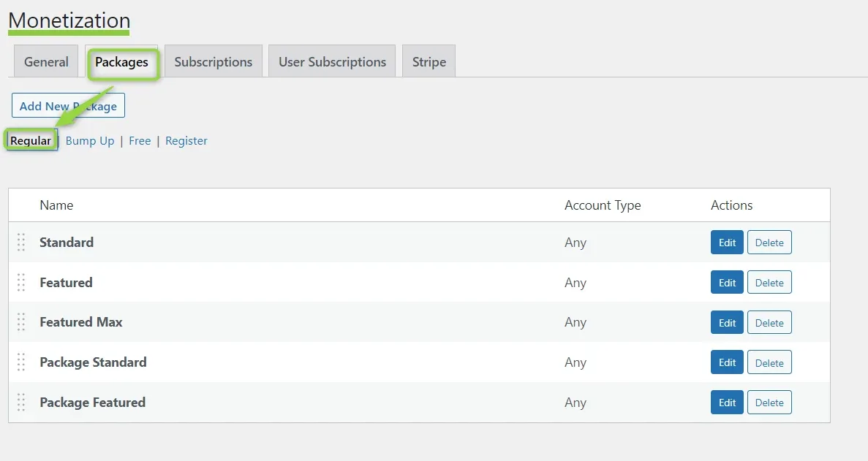Click drag handle icon for Package Featured row
The width and height of the screenshot is (868, 461).
click(x=21, y=403)
